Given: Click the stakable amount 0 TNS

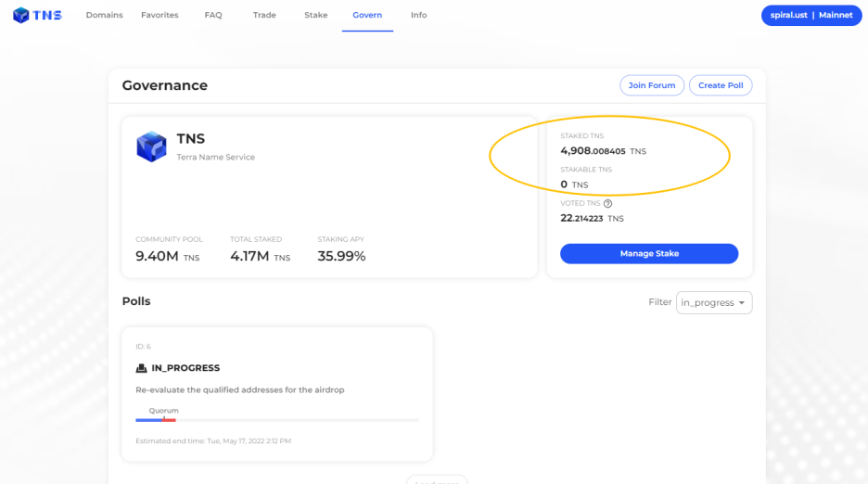Looking at the screenshot, I should [574, 185].
